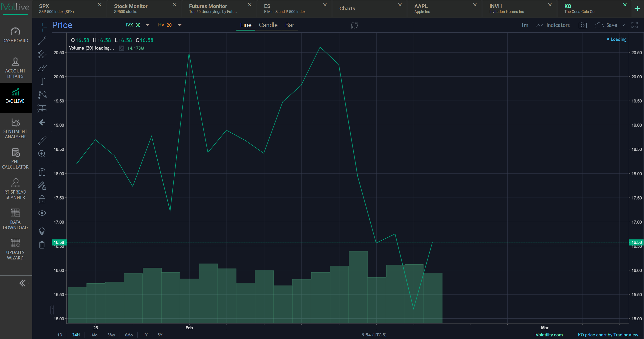Switch to Bar chart type
This screenshot has width=644, height=339.
pos(289,25)
